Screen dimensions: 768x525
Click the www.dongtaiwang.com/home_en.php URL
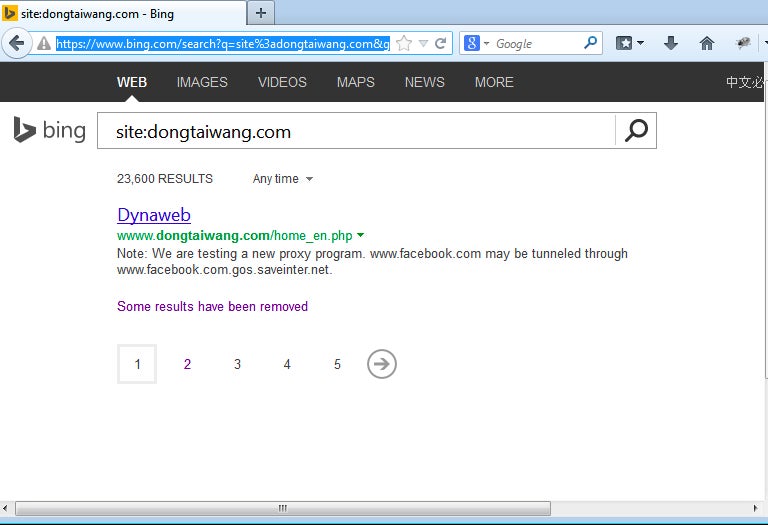point(235,236)
